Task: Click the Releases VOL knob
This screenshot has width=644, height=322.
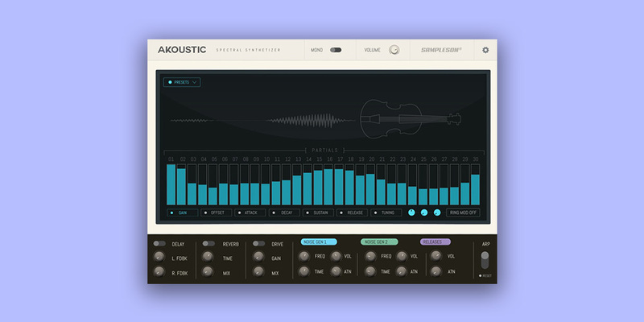Action: click(x=436, y=256)
